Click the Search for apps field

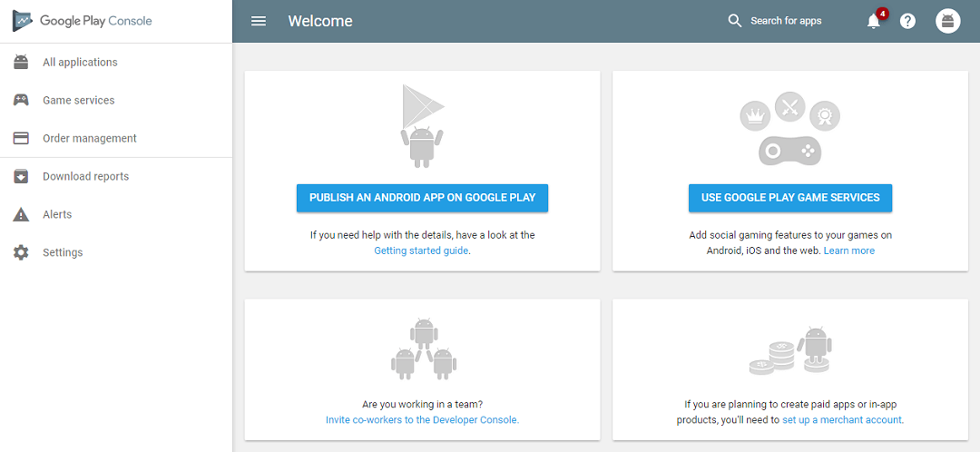(x=786, y=21)
